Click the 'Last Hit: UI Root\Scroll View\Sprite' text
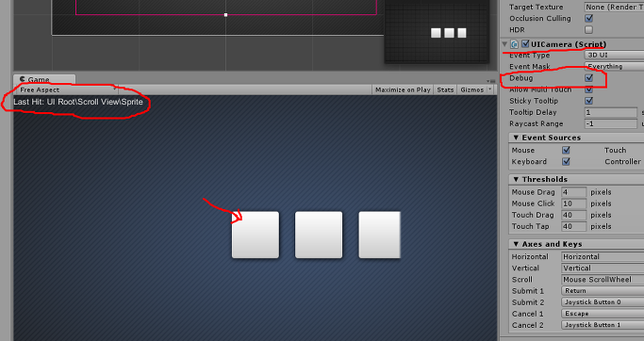The width and height of the screenshot is (644, 341). coord(78,102)
